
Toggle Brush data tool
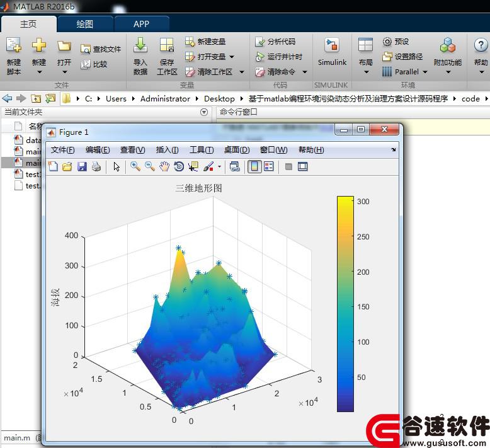(208, 166)
